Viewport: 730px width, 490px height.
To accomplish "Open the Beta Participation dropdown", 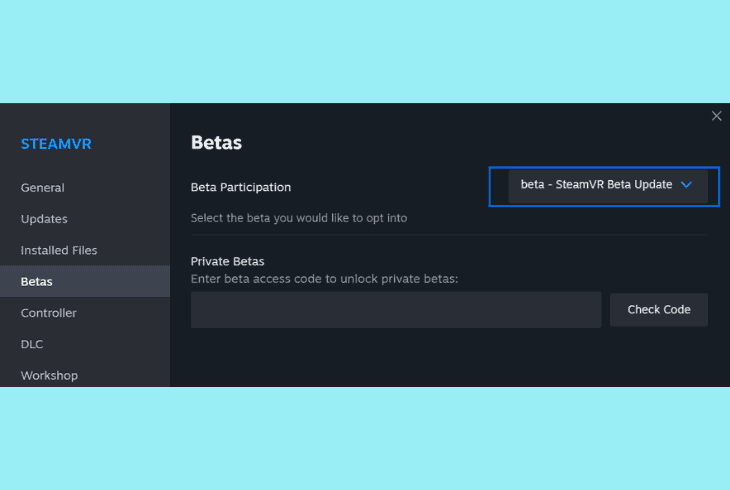I will pos(608,186).
